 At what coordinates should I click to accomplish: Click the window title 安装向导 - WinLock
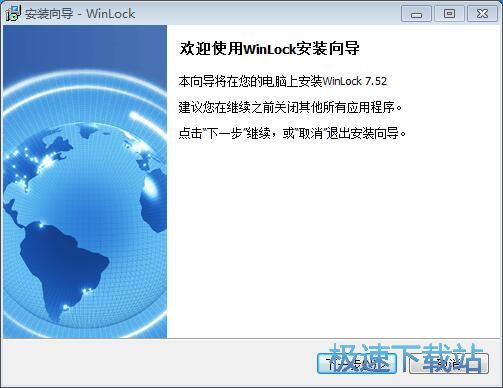tap(80, 14)
